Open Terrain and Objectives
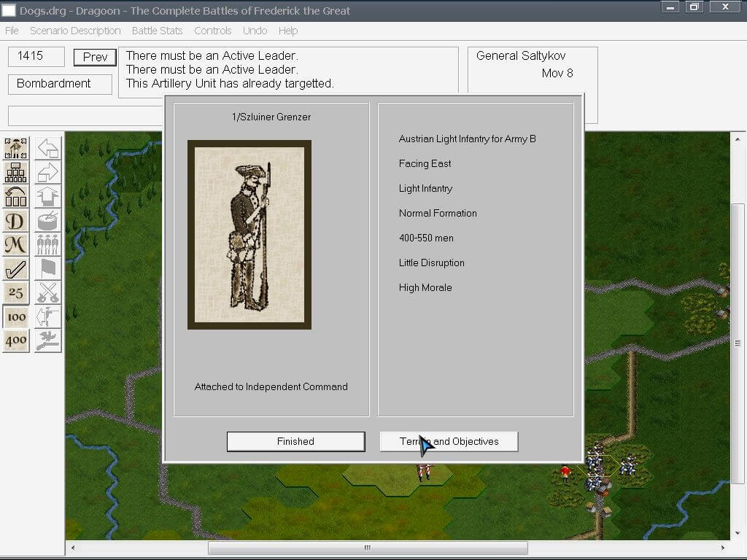Image resolution: width=747 pixels, height=560 pixels. (x=449, y=441)
